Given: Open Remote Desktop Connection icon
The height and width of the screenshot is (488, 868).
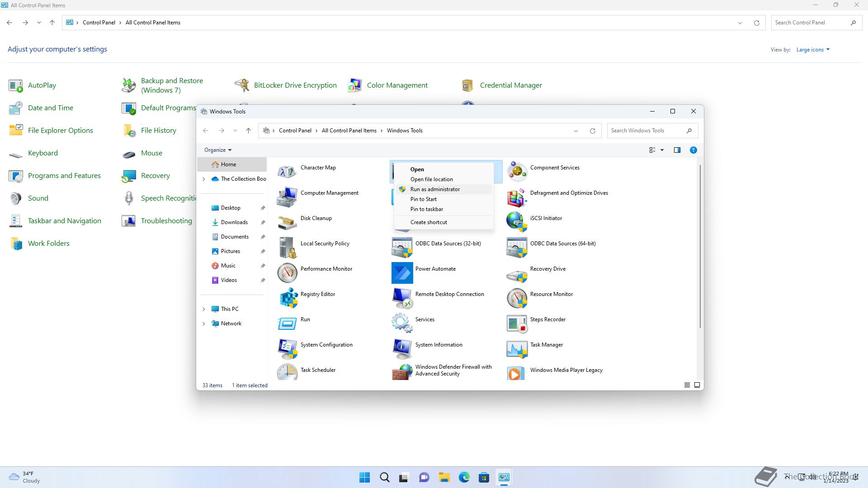Looking at the screenshot, I should (402, 298).
